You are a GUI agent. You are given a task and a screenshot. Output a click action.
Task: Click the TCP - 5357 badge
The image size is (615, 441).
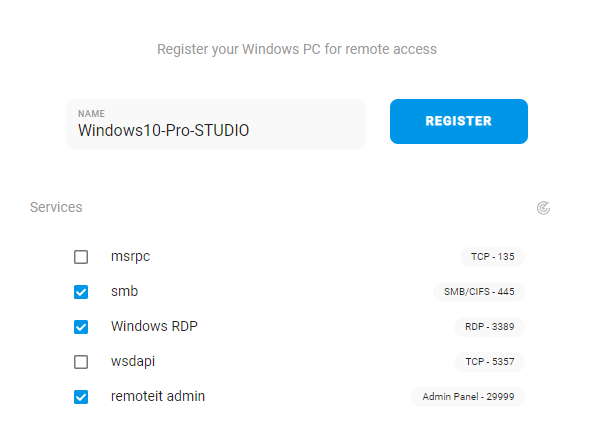click(489, 361)
